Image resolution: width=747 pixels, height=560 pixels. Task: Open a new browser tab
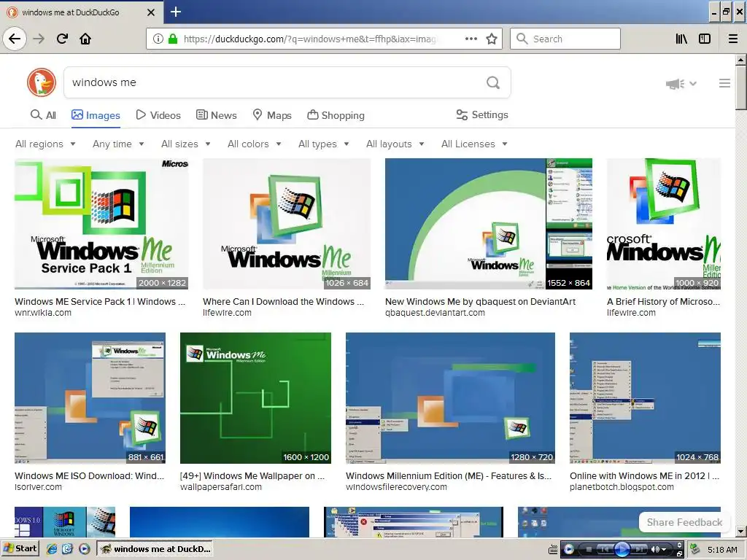pyautogui.click(x=176, y=12)
